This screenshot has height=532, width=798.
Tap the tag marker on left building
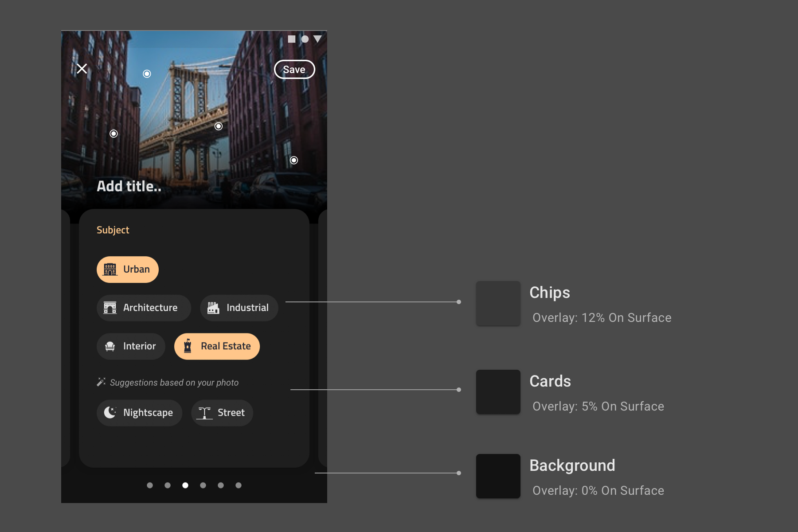[x=114, y=133]
